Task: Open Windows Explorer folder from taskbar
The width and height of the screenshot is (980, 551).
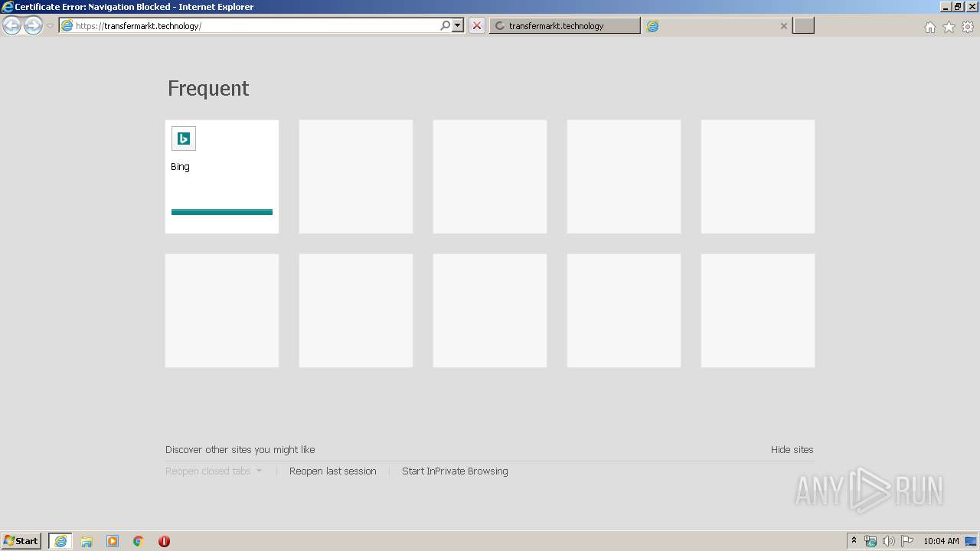Action: click(87, 541)
